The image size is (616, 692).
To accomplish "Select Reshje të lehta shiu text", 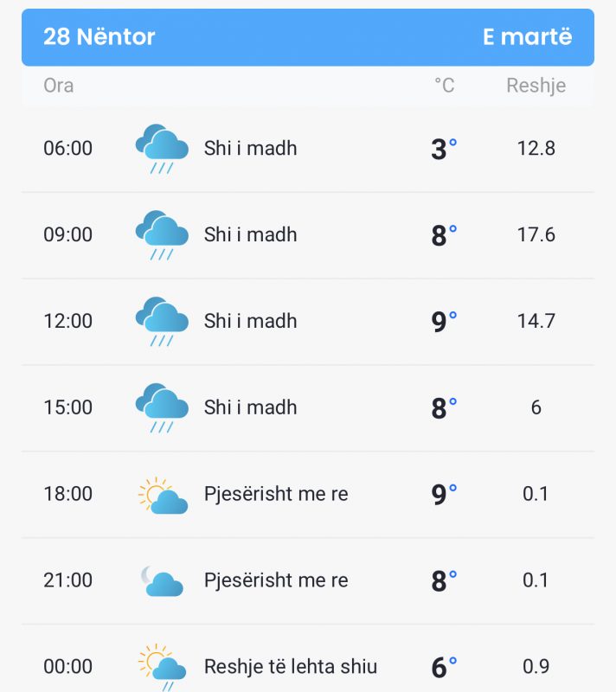I will (x=291, y=667).
